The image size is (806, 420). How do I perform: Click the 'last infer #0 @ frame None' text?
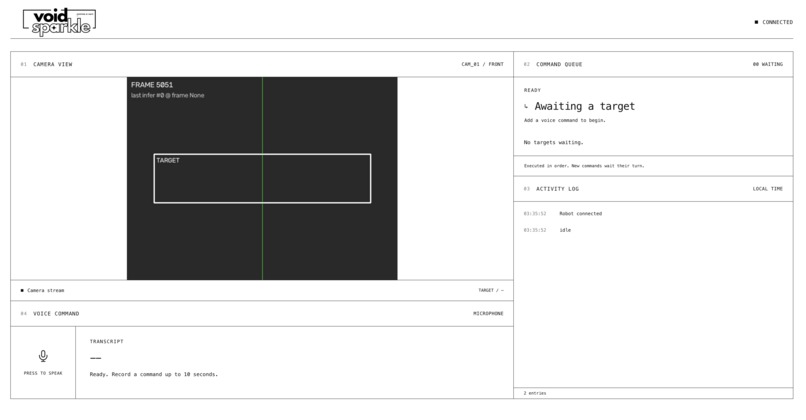coord(167,95)
